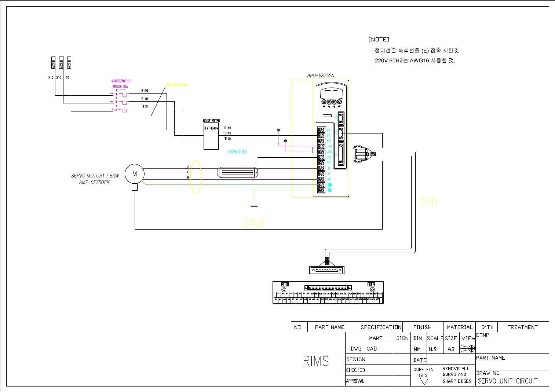Select the SERVO UNIT CIRCUIT title

(507, 381)
